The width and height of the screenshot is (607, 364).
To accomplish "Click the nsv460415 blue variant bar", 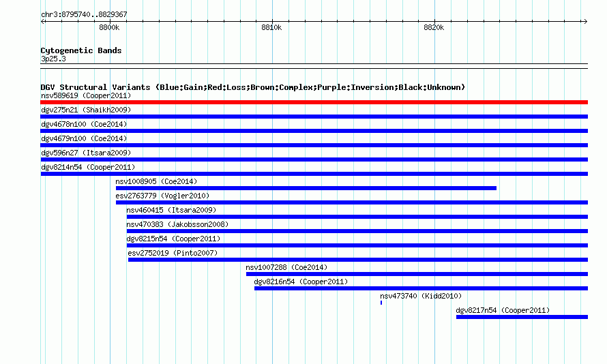I will [x=357, y=217].
